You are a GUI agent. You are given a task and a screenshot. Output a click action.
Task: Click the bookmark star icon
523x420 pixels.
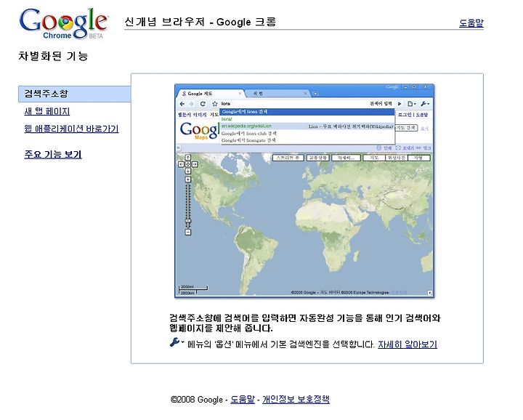click(x=215, y=104)
